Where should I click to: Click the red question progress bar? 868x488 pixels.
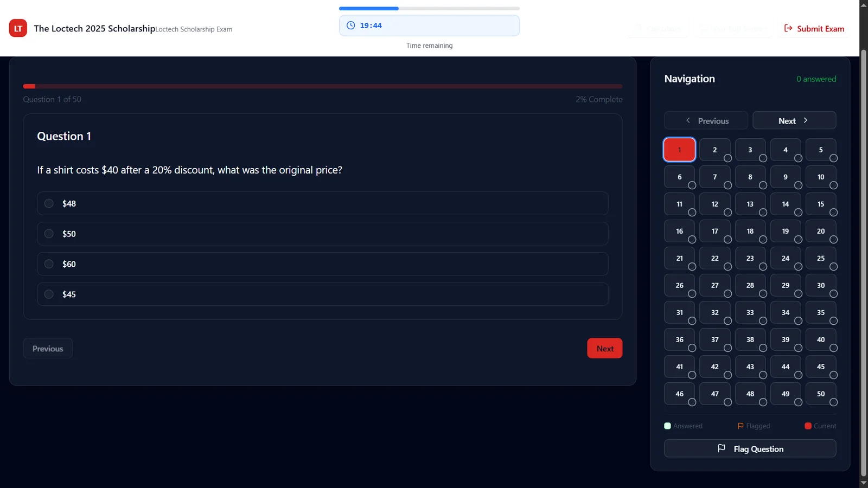(x=323, y=86)
